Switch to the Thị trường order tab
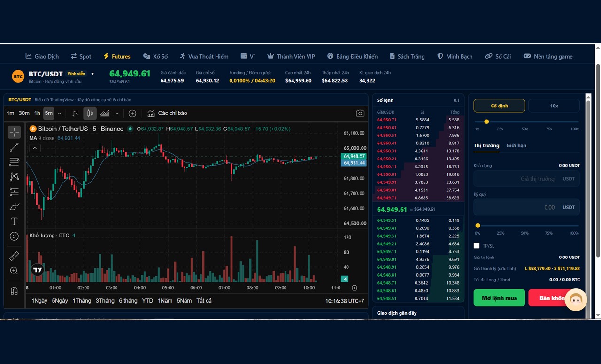The width and height of the screenshot is (601, 364). click(486, 145)
